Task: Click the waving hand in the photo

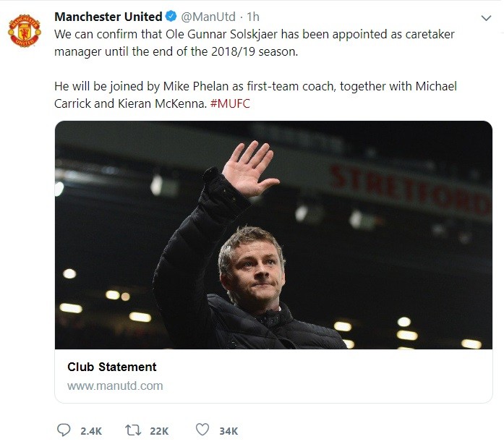Action: (250, 169)
